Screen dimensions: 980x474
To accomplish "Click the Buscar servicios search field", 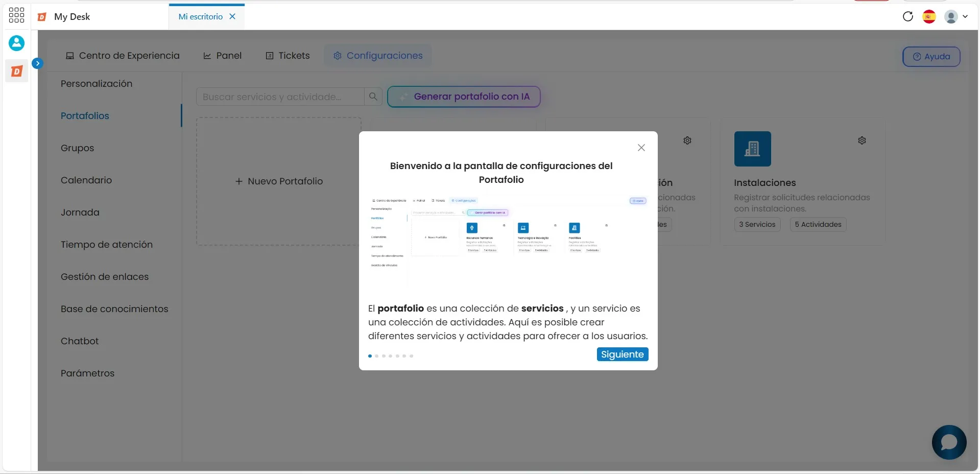I will (x=280, y=97).
